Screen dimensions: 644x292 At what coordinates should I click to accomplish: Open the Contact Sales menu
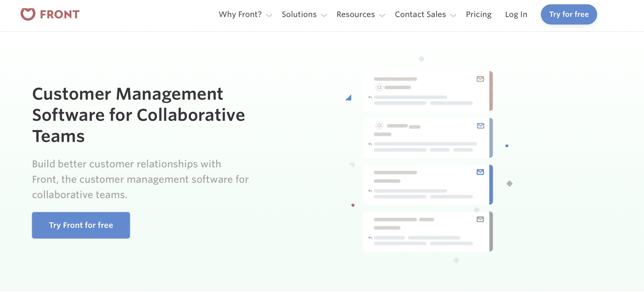tap(420, 14)
